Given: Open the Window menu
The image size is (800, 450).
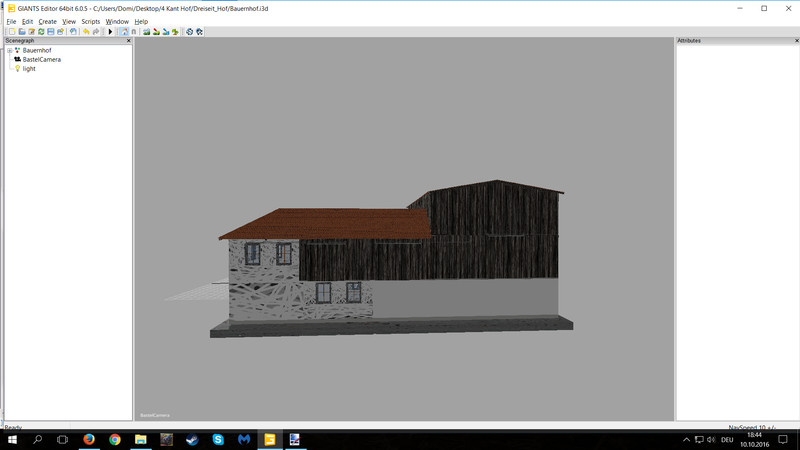Looking at the screenshot, I should [x=117, y=21].
